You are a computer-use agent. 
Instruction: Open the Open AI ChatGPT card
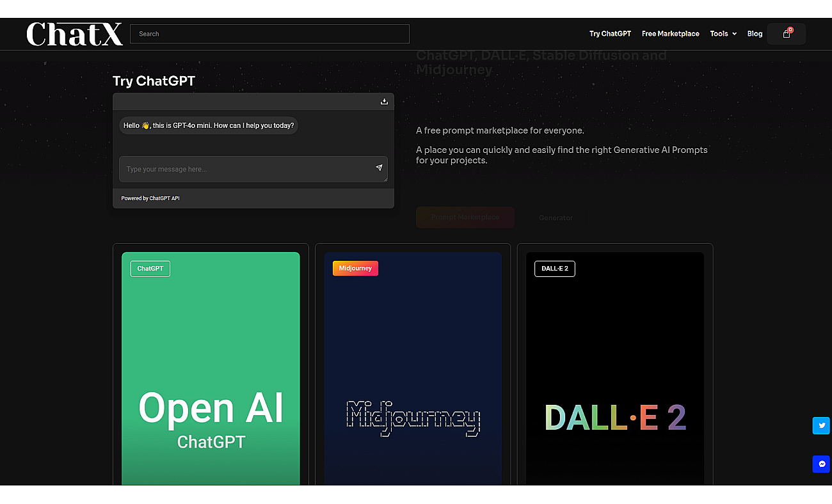pyautogui.click(x=211, y=368)
